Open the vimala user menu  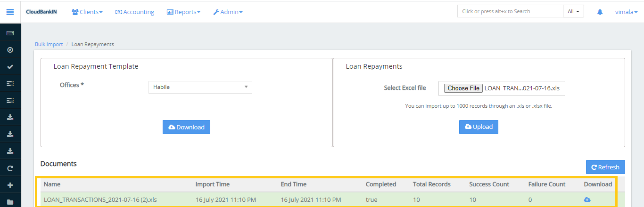tap(626, 12)
